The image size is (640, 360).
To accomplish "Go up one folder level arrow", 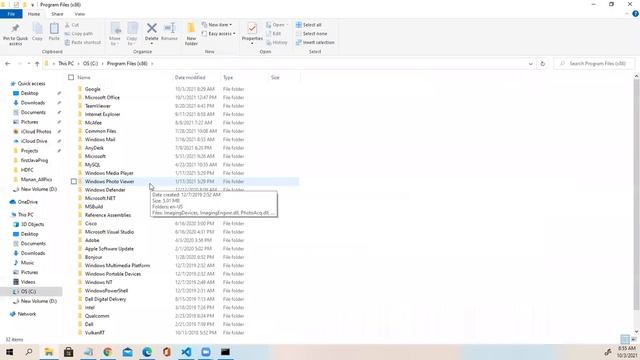I will point(37,64).
